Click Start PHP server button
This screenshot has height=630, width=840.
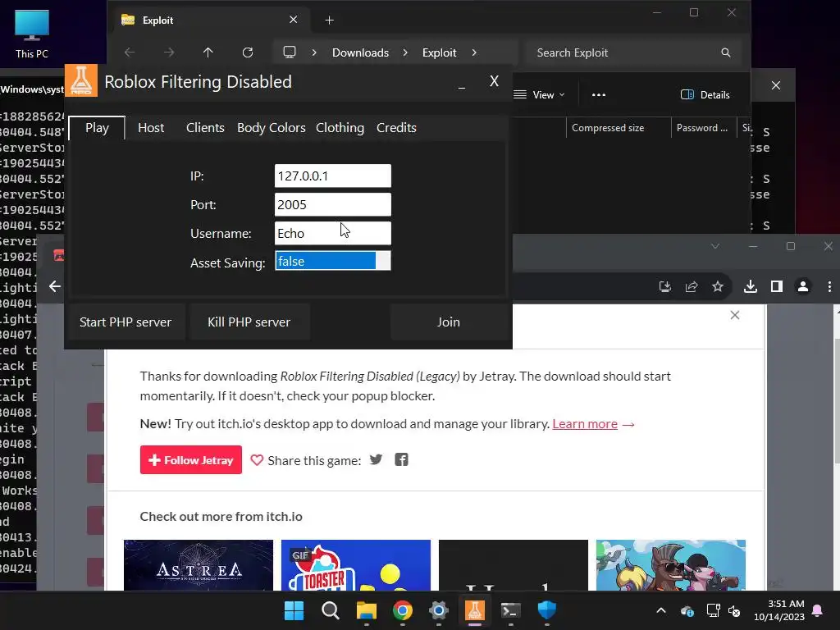(126, 322)
